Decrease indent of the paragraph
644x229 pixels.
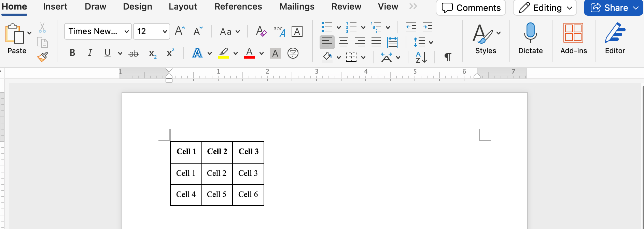click(411, 27)
